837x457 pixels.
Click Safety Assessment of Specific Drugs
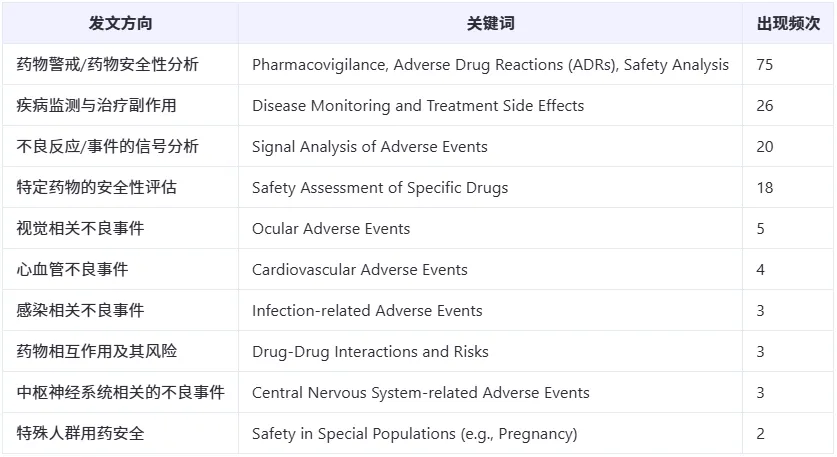click(380, 188)
